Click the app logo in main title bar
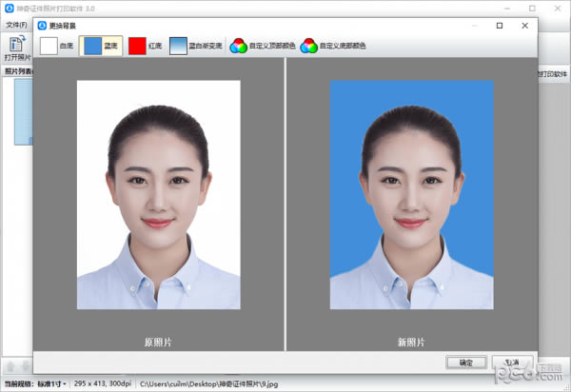Image resolution: width=571 pixels, height=392 pixels. tap(9, 8)
